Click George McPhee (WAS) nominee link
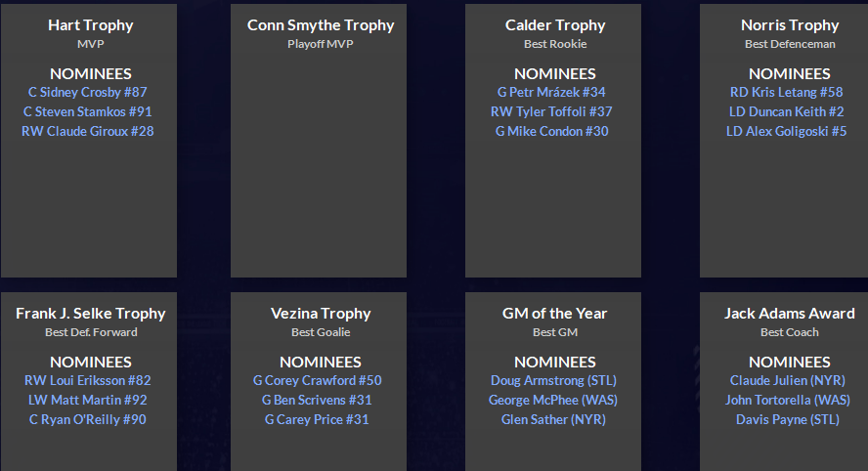The width and height of the screenshot is (868, 471). coord(553,400)
